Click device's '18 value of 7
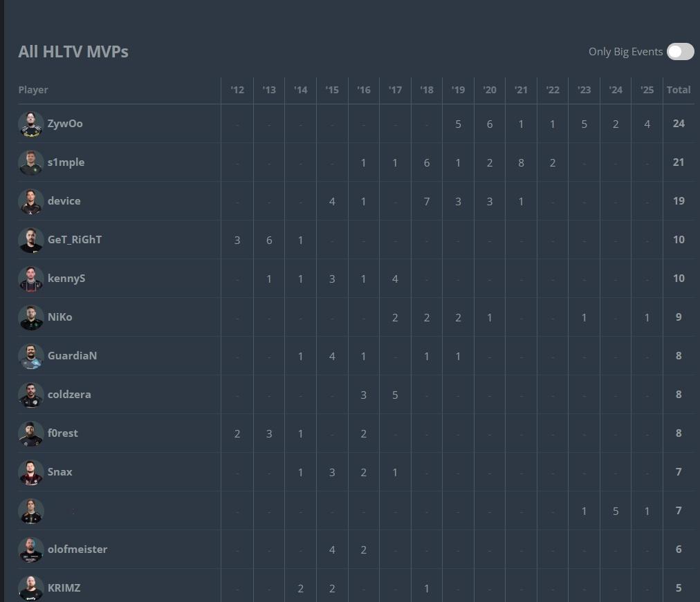 426,202
